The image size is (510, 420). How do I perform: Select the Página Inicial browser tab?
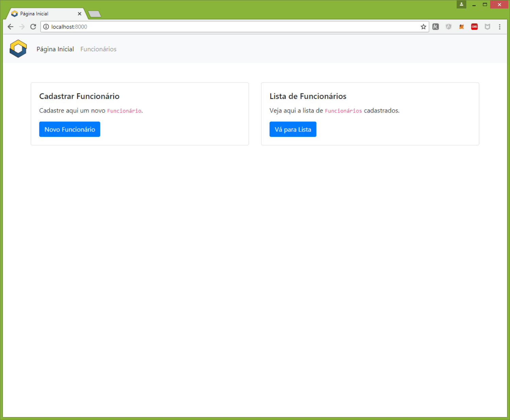tap(41, 14)
